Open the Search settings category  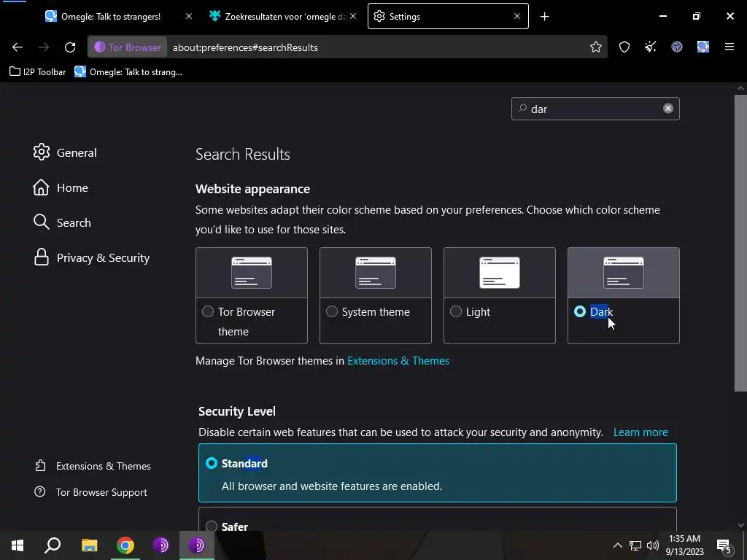pyautogui.click(x=61, y=222)
